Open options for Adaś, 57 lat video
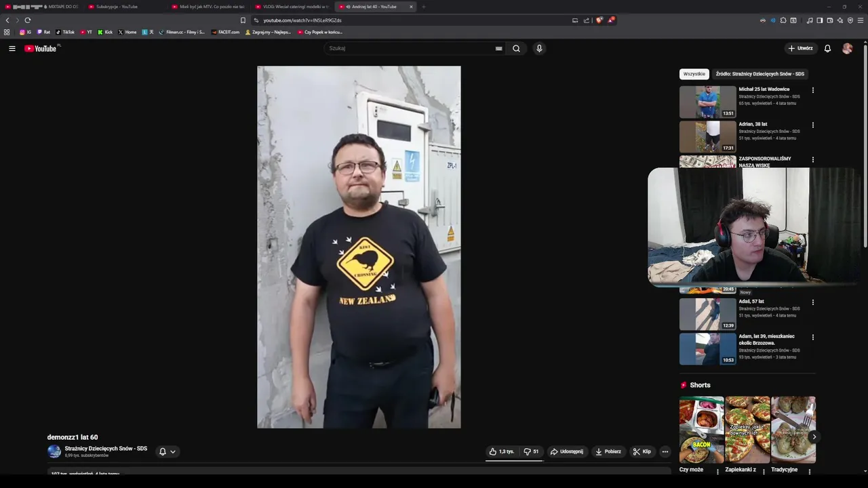Viewport: 868px width, 488px height. [x=812, y=302]
